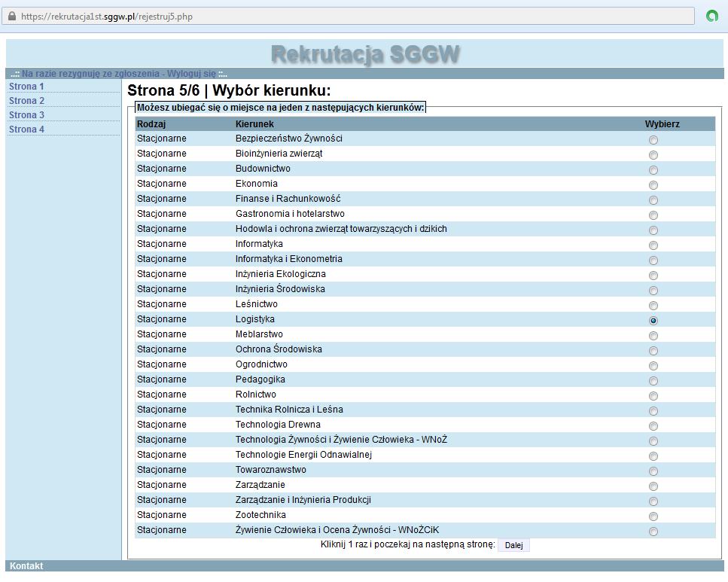Click the selected Logistyka radio button

(x=653, y=321)
